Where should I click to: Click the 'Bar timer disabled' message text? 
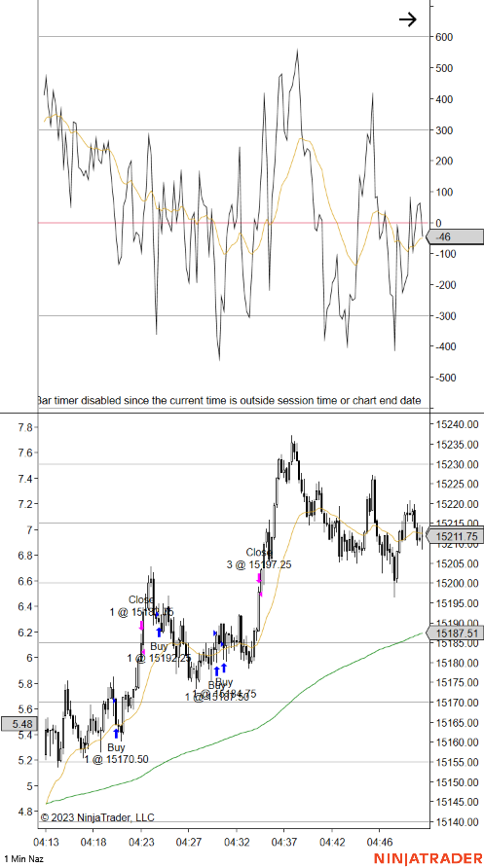coord(229,400)
